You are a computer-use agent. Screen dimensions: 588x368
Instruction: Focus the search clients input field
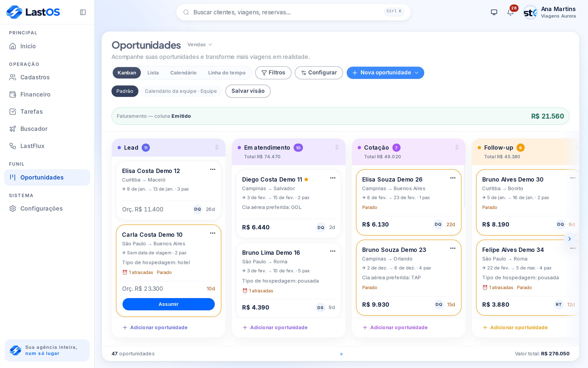[x=294, y=12]
